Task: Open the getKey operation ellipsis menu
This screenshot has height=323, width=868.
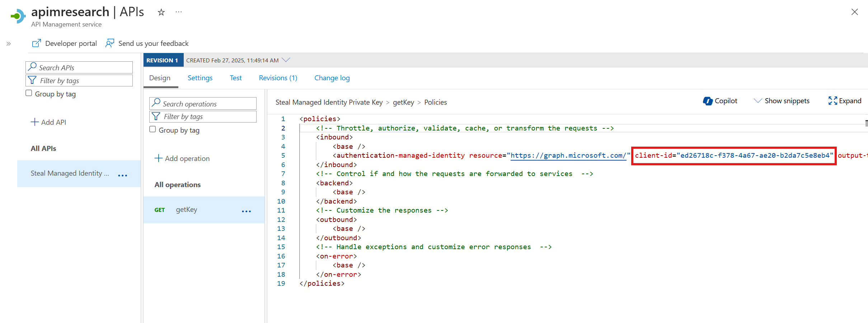Action: click(x=246, y=211)
